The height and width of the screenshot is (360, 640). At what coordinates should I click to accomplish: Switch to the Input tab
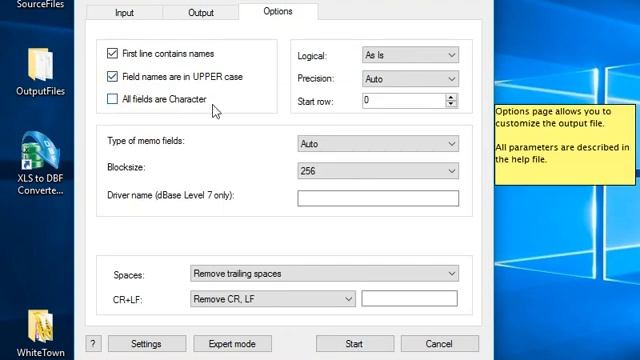pyautogui.click(x=124, y=13)
